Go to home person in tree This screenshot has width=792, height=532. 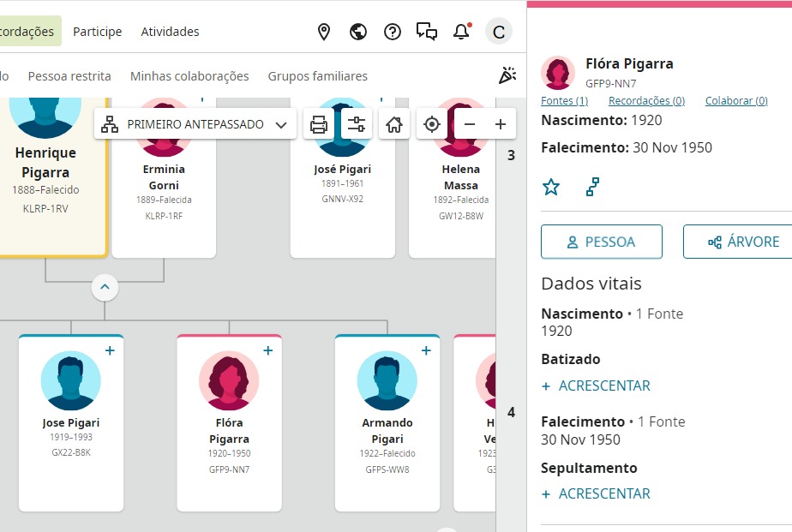point(394,124)
